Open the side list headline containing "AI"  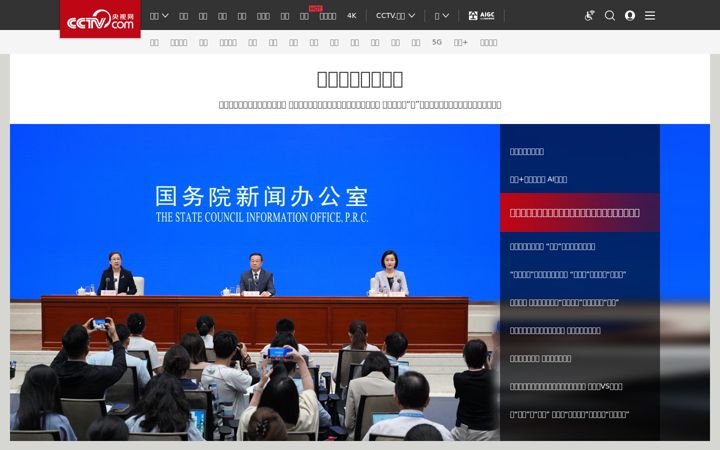[538, 180]
